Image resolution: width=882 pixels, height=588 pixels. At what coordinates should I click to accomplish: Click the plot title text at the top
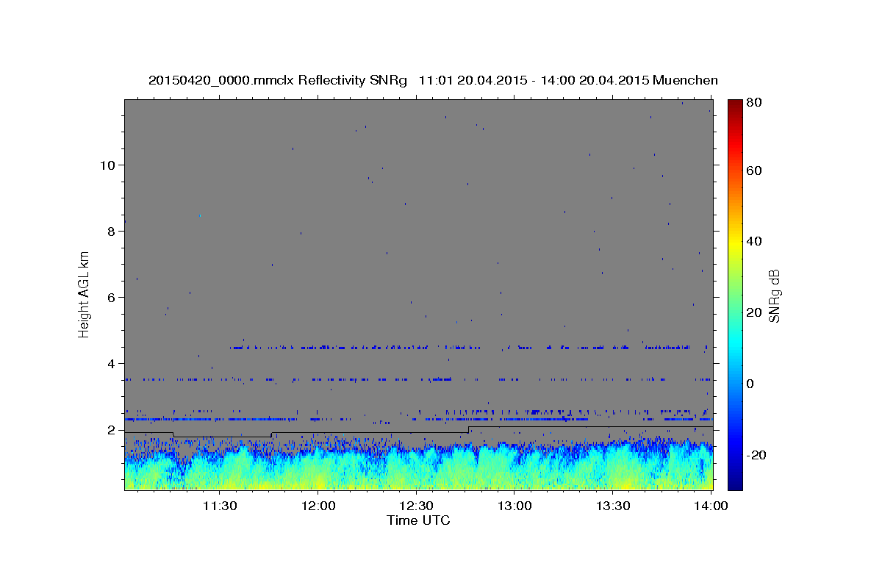tap(433, 80)
